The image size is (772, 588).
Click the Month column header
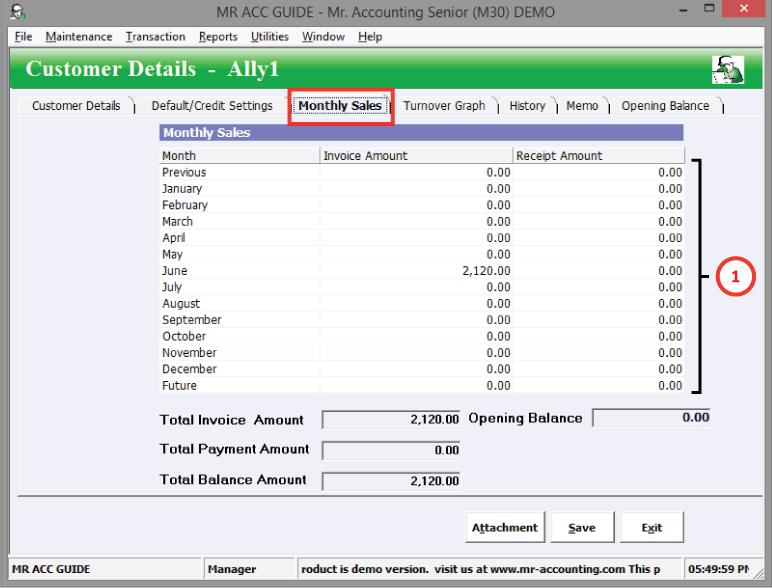[x=239, y=156]
